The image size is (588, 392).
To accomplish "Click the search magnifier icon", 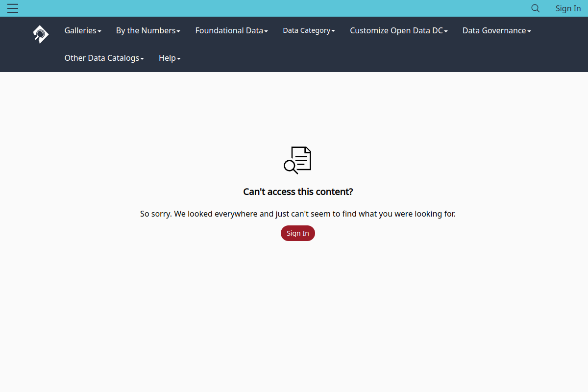I will pyautogui.click(x=536, y=8).
